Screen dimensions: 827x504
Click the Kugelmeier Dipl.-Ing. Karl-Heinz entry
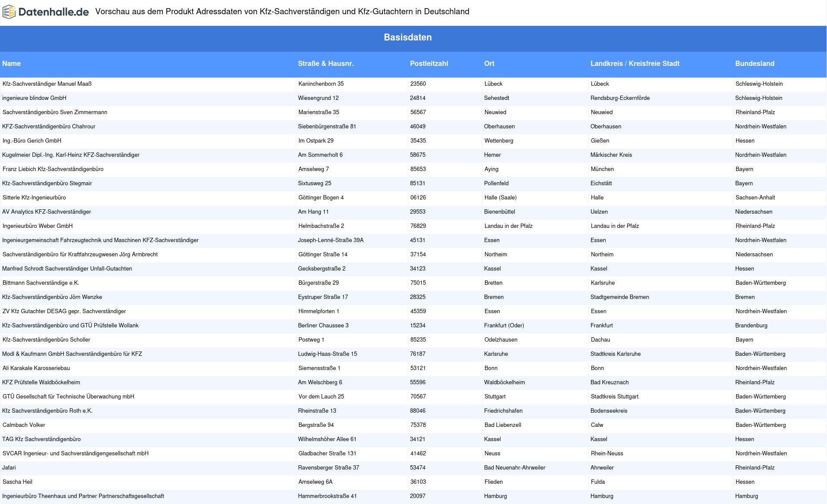pyautogui.click(x=71, y=155)
